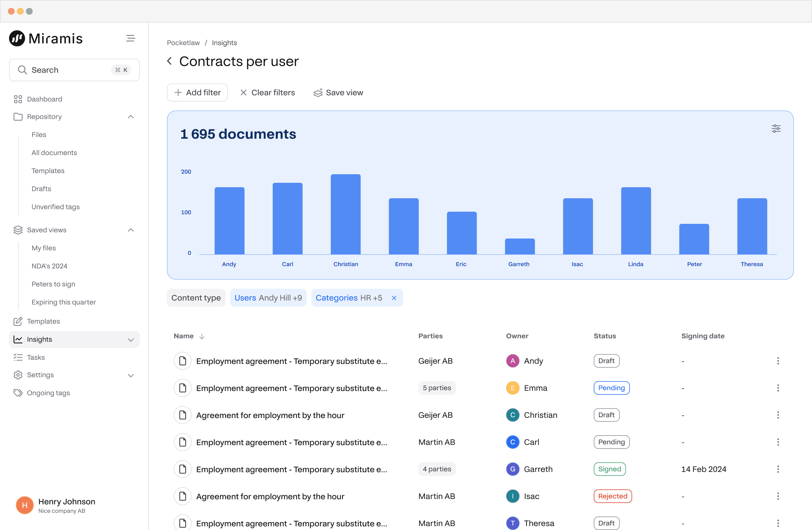Expand the Insights submenu chevron
The width and height of the screenshot is (812, 530).
pos(131,340)
